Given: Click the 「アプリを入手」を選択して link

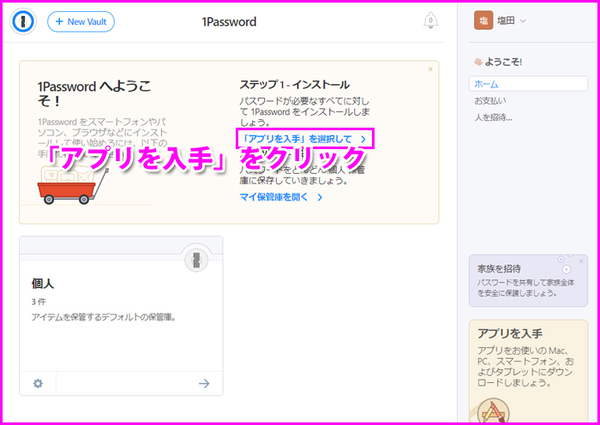Looking at the screenshot, I should coord(305,139).
